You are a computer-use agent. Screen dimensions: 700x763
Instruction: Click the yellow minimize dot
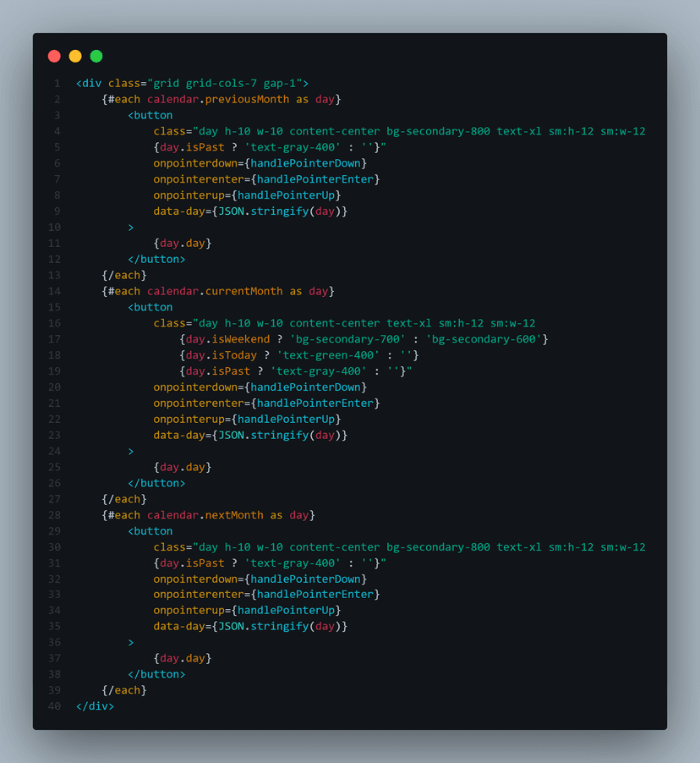pyautogui.click(x=75, y=56)
